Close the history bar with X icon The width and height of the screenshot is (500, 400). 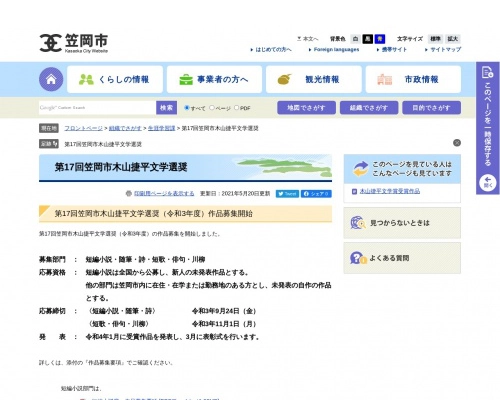pyautogui.click(x=457, y=143)
